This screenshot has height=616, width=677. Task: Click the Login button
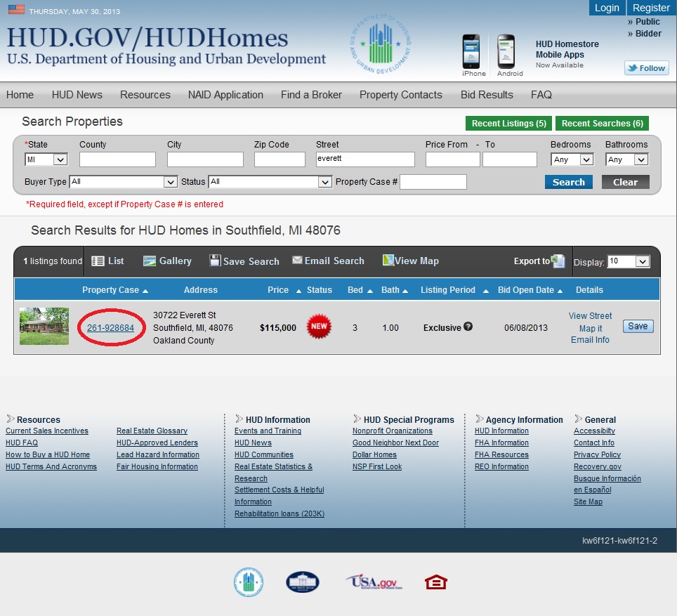click(607, 8)
